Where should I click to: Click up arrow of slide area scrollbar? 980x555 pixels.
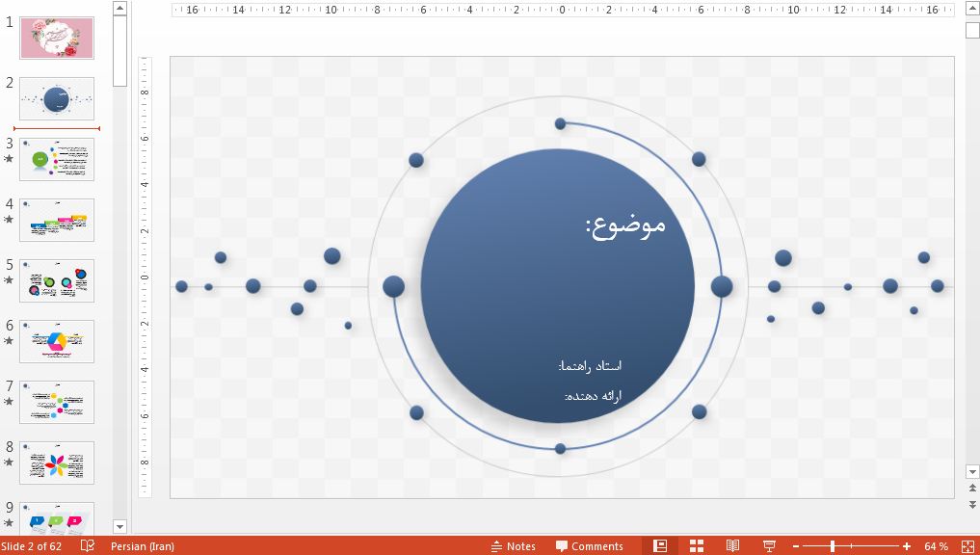tap(971, 8)
